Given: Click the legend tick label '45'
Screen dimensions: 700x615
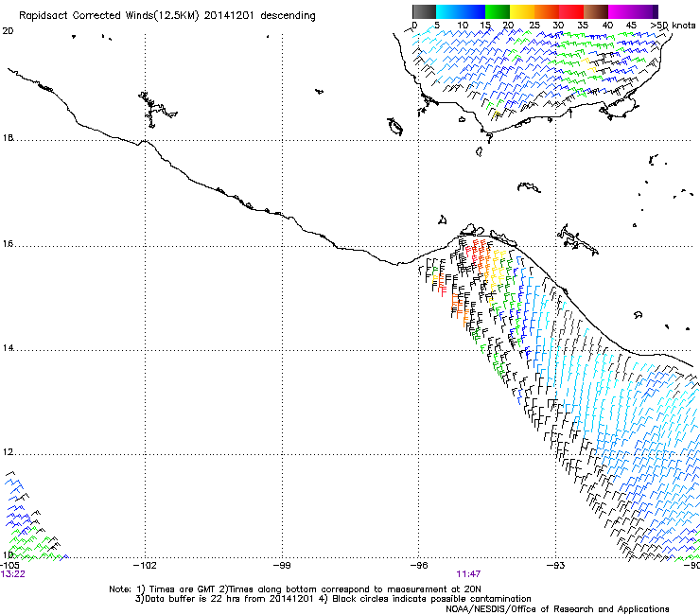Looking at the screenshot, I should [631, 26].
